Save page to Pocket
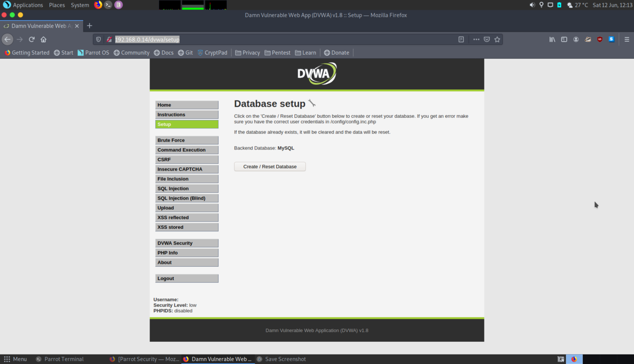 coord(487,39)
